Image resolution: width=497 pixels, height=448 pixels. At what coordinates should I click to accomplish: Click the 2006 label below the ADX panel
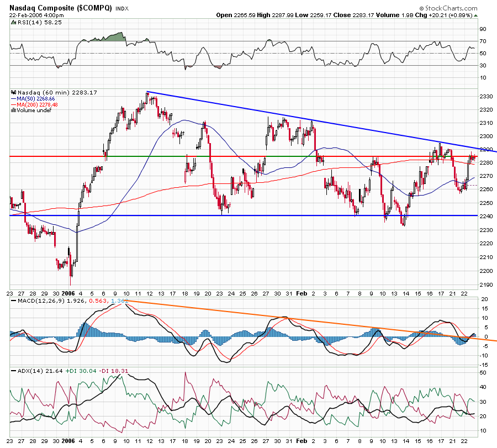[x=68, y=441]
